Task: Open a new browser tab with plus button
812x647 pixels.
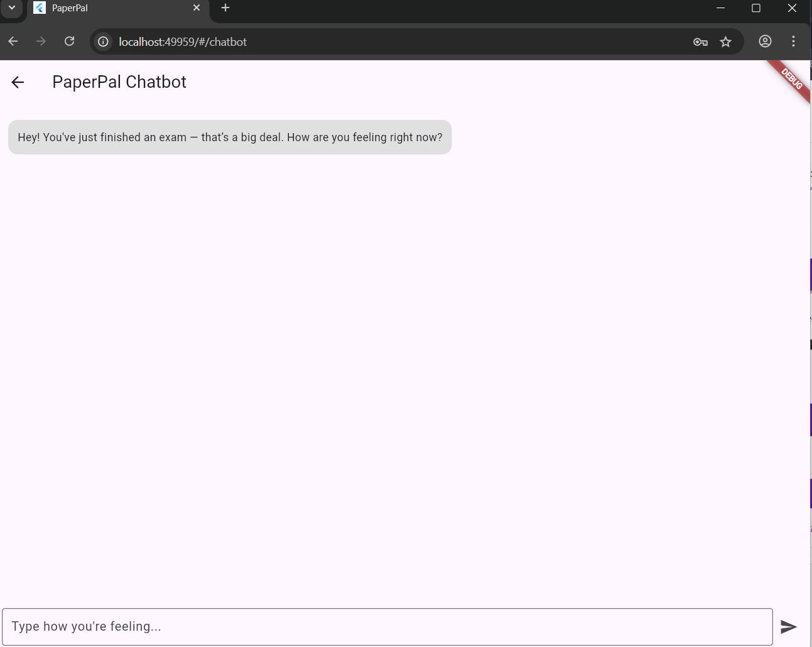Action: coord(225,8)
